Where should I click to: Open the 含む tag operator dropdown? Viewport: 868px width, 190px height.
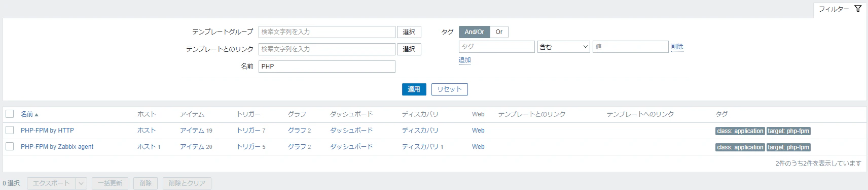564,47
